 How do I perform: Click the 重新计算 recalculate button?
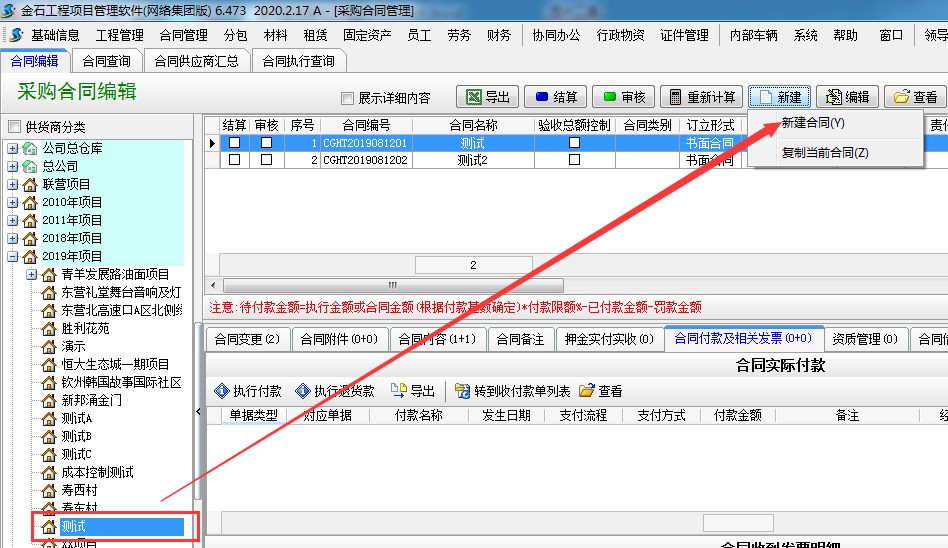pos(701,97)
